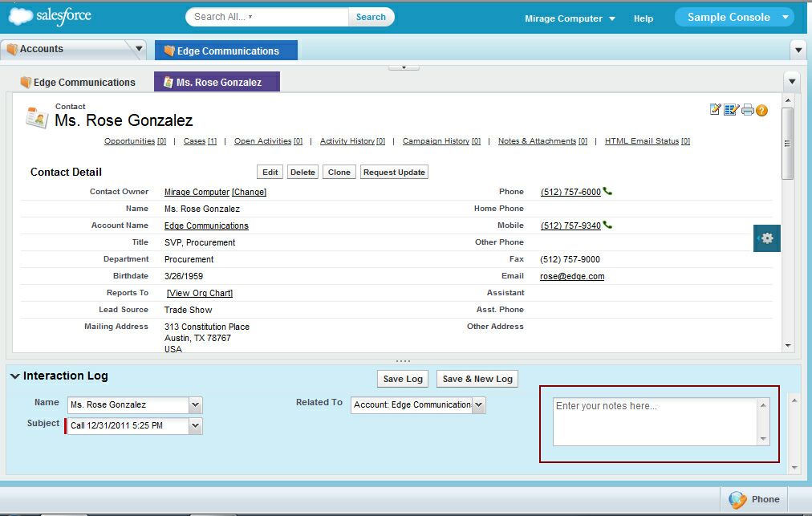Click the edit page note icon
812x516 pixels.
[x=716, y=110]
